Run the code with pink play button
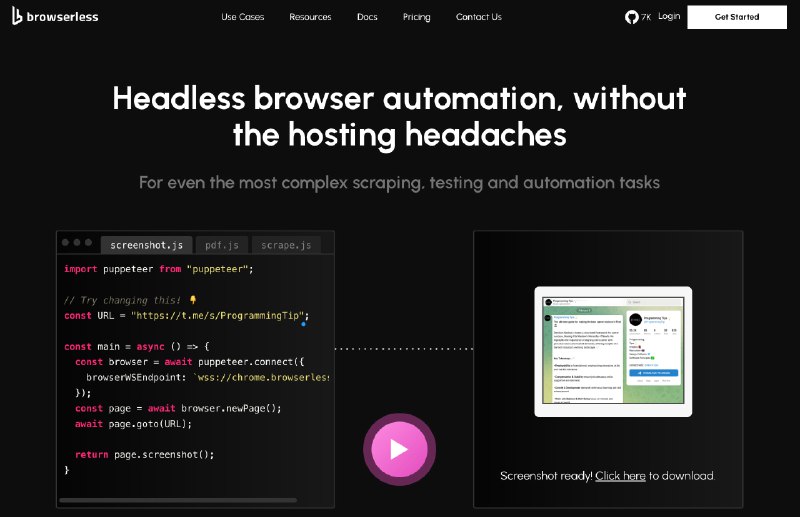Viewport: 800px width, 517px height. [399, 449]
